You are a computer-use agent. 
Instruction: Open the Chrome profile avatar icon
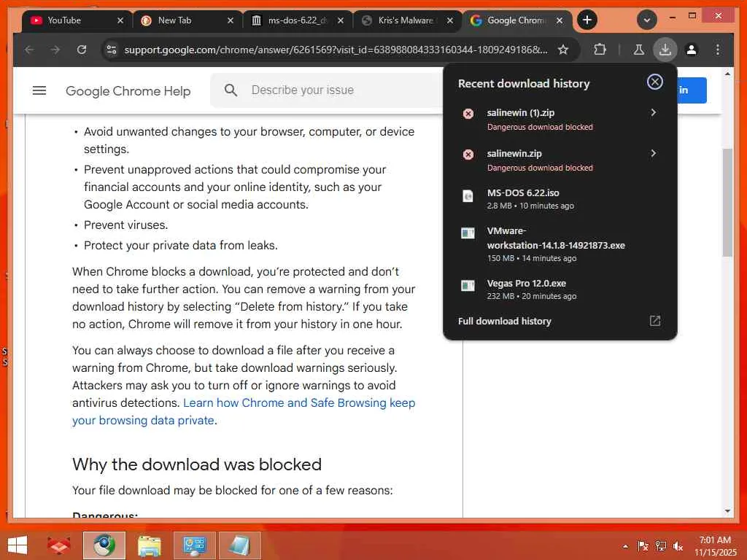click(x=692, y=50)
